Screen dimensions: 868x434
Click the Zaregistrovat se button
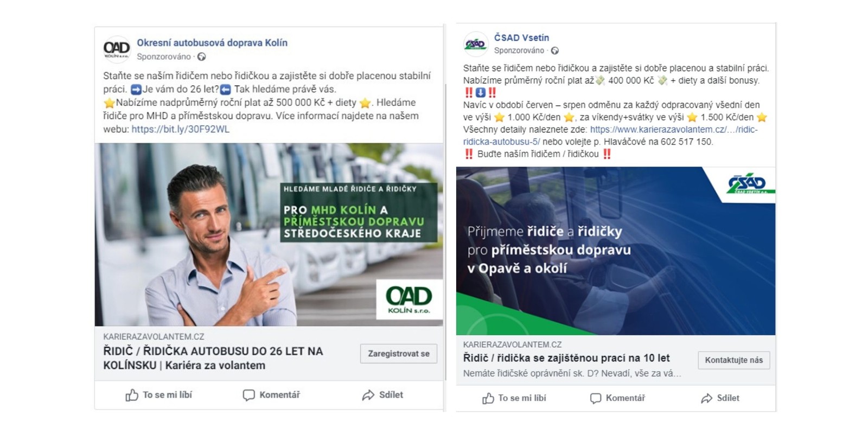point(399,354)
